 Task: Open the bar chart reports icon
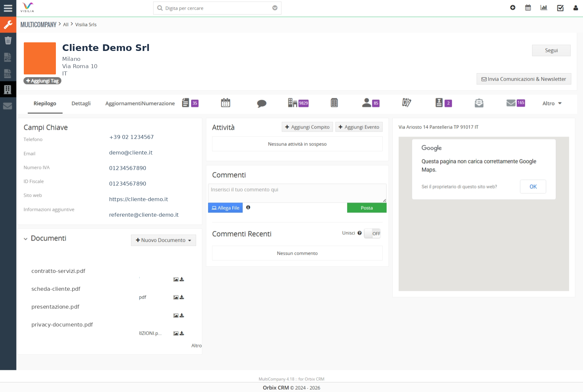point(544,8)
